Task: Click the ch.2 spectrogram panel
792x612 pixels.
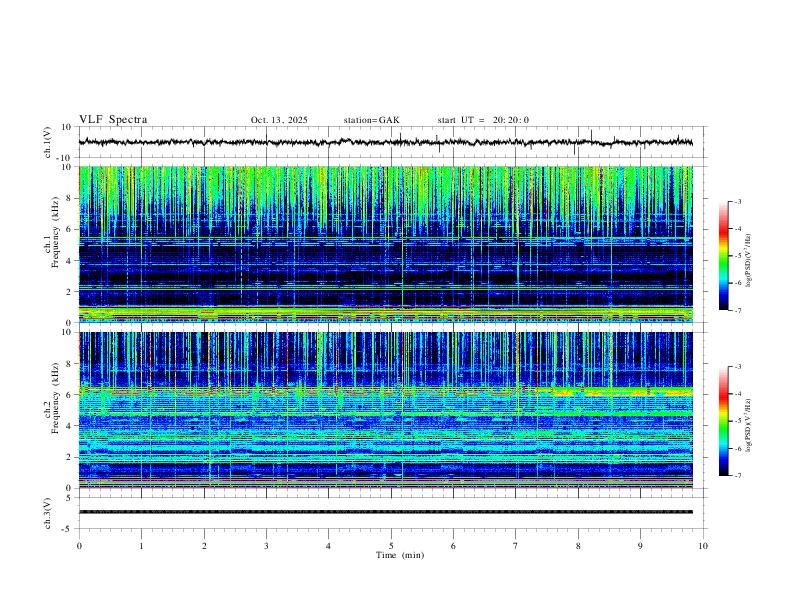Action: 386,410
